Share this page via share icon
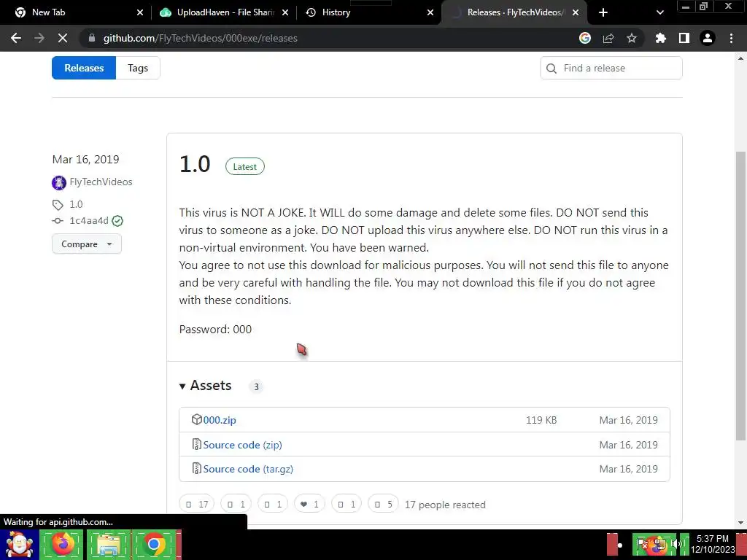Screen dimensions: 747x560 tap(608, 38)
